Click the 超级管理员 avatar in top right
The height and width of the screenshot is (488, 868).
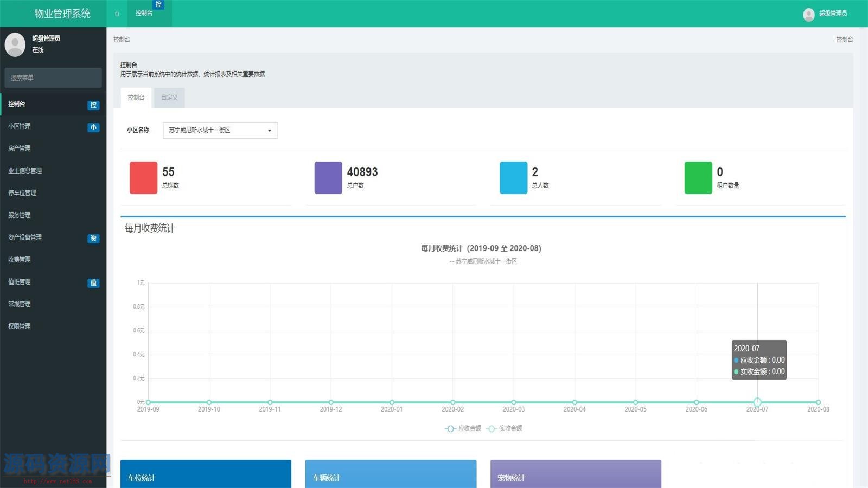click(808, 14)
